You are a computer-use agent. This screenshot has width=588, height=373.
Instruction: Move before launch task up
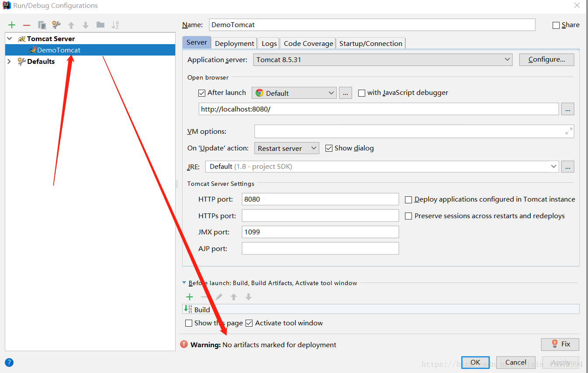tap(234, 297)
